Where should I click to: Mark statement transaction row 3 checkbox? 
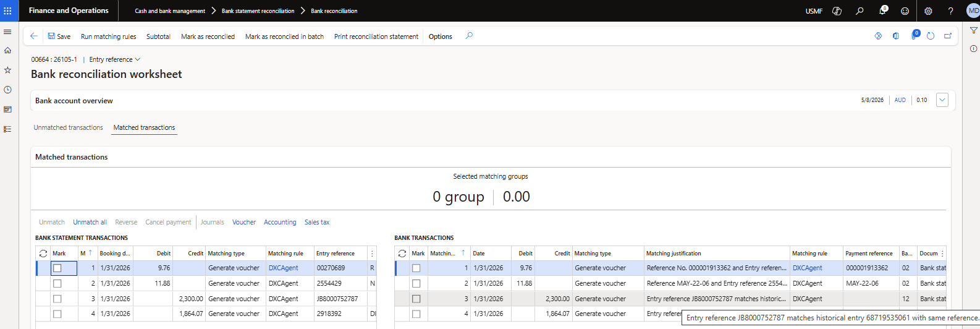57,299
